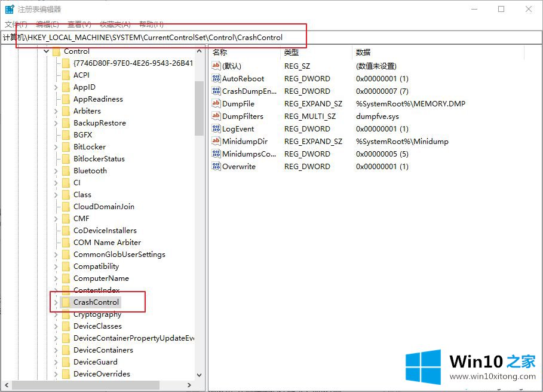The image size is (543, 392).
Task: Expand the CommonGlobUserSettings key
Action: [56, 255]
